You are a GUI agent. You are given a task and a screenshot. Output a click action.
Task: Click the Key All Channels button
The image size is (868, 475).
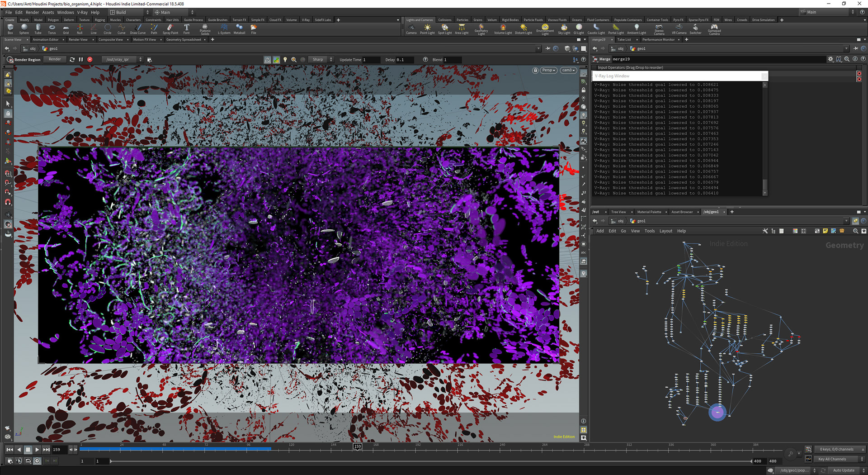[832, 459]
